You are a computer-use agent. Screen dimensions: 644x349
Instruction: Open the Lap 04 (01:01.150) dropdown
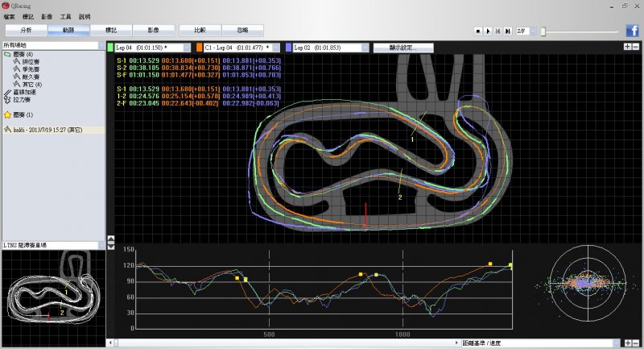click(x=152, y=48)
